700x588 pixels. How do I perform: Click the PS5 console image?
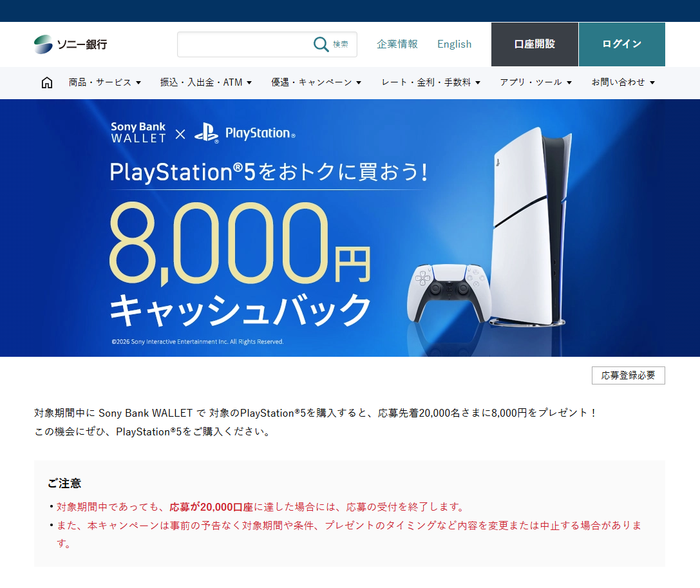point(531,226)
